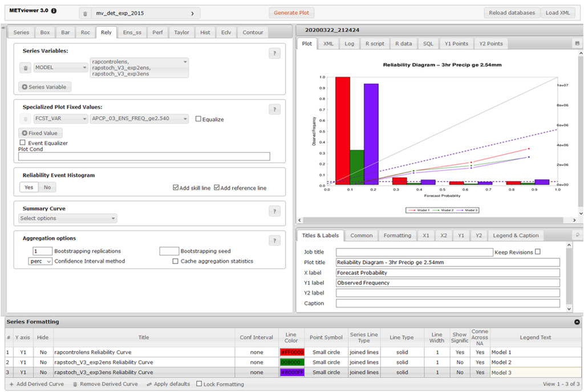The height and width of the screenshot is (392, 584).
Task: Open the SQL tab in the results panel
Action: [x=428, y=43]
